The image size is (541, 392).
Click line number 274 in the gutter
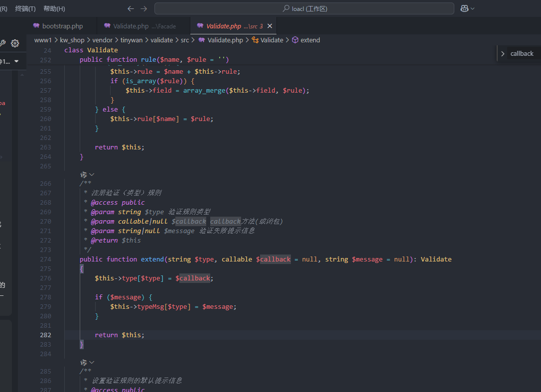tap(45, 259)
